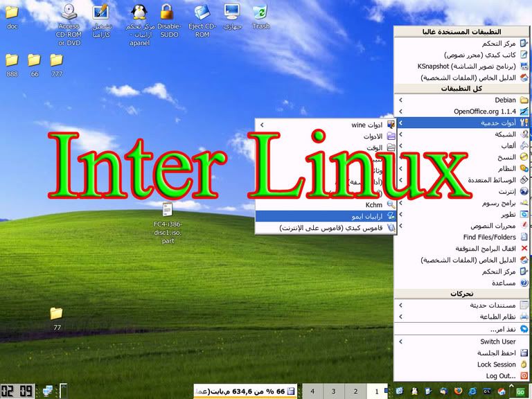
Task: Click نفذ امر run command entry
Action: [461, 329]
